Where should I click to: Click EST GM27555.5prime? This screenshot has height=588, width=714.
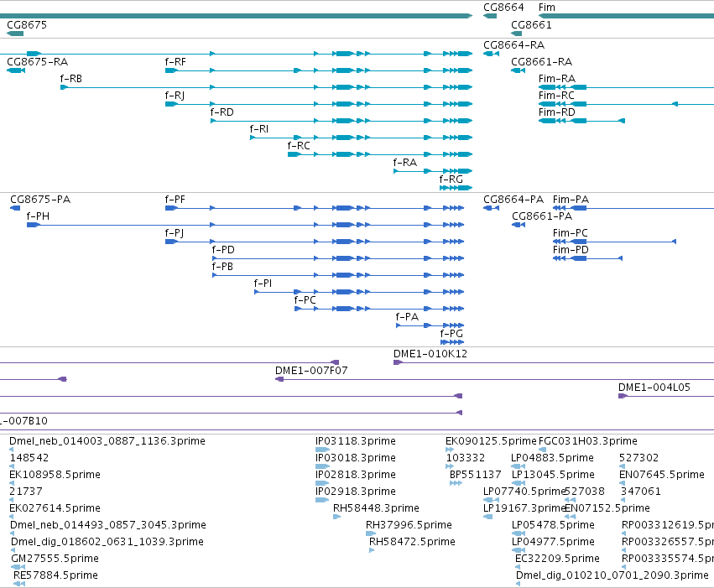55,559
